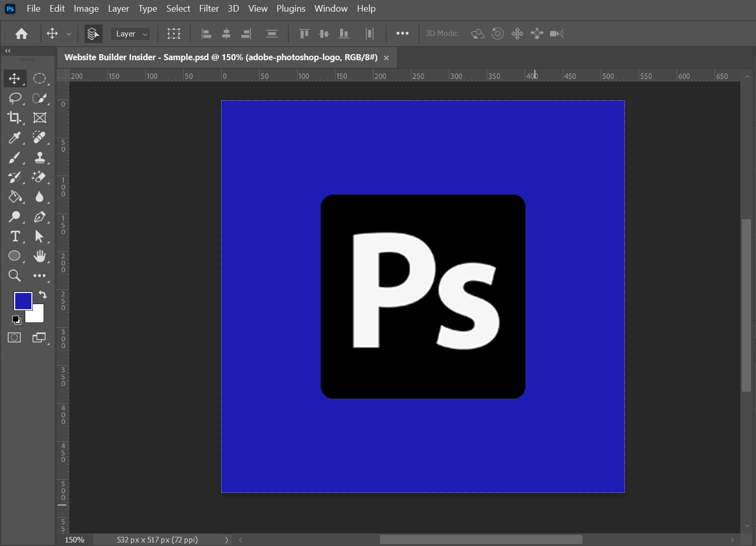This screenshot has height=546, width=756.
Task: Pick the Eyedropper tool
Action: click(15, 138)
